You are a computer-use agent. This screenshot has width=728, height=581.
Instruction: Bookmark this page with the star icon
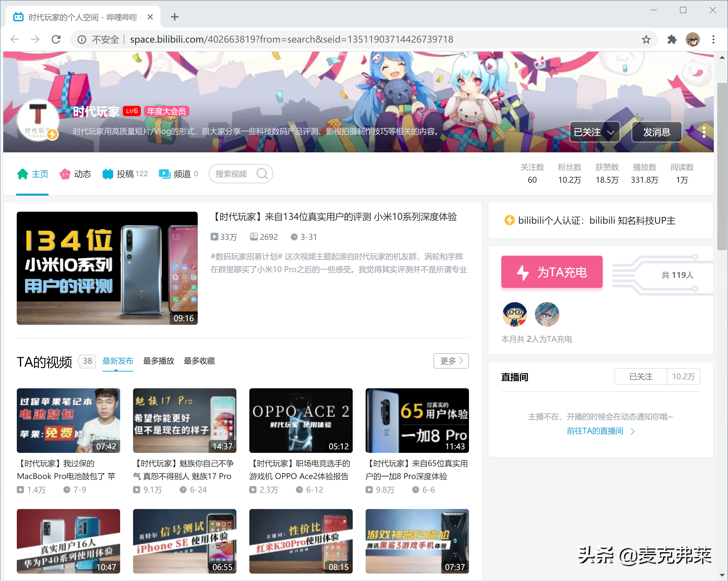point(646,39)
